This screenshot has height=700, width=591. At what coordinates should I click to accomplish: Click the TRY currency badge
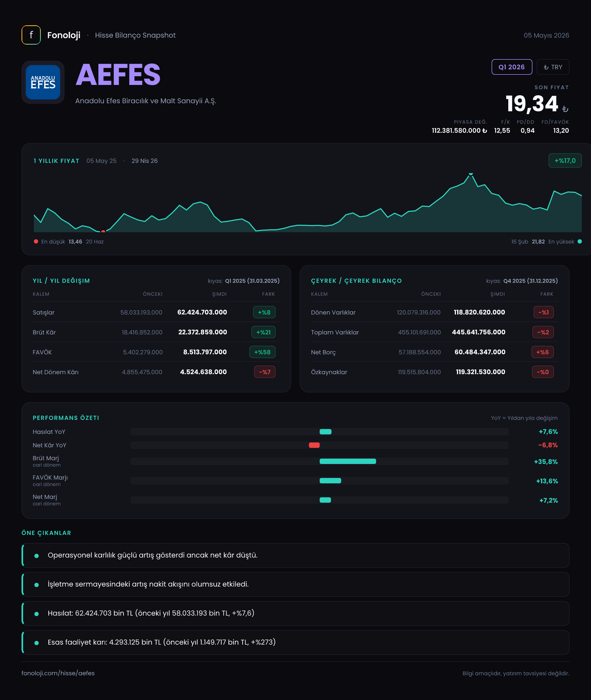(553, 67)
